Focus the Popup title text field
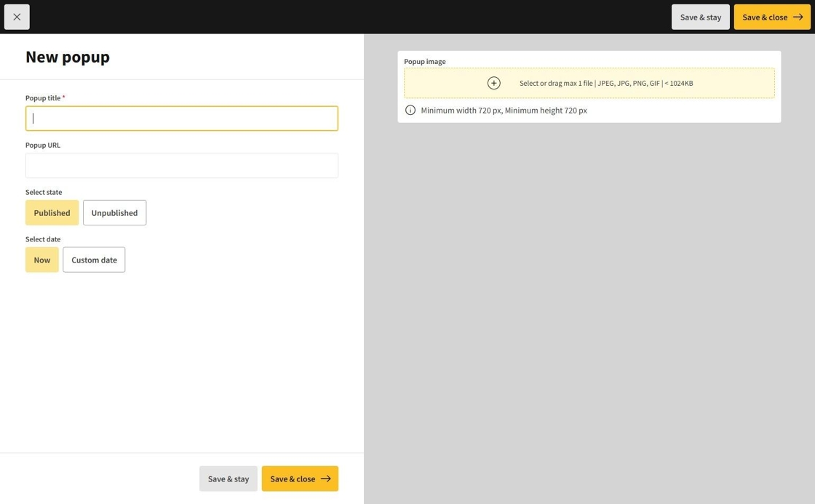 click(x=182, y=119)
